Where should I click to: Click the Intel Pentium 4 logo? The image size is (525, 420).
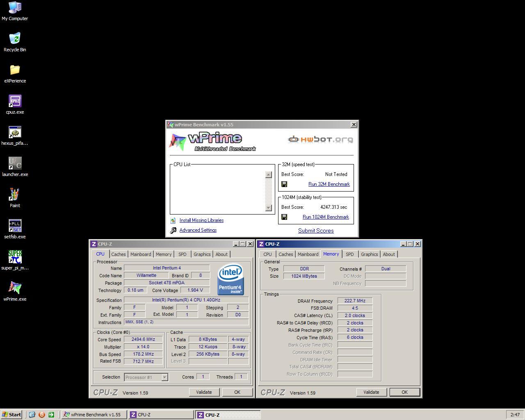231,279
